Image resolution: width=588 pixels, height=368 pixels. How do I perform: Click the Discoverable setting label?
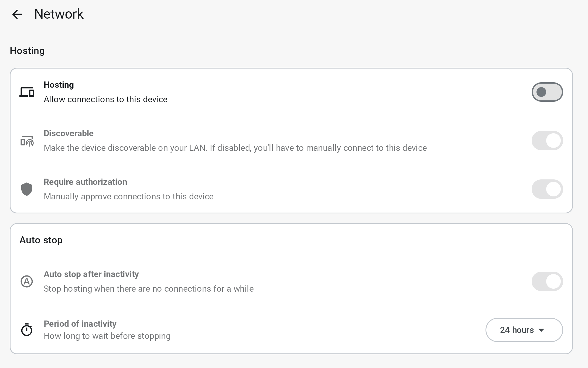pos(69,133)
